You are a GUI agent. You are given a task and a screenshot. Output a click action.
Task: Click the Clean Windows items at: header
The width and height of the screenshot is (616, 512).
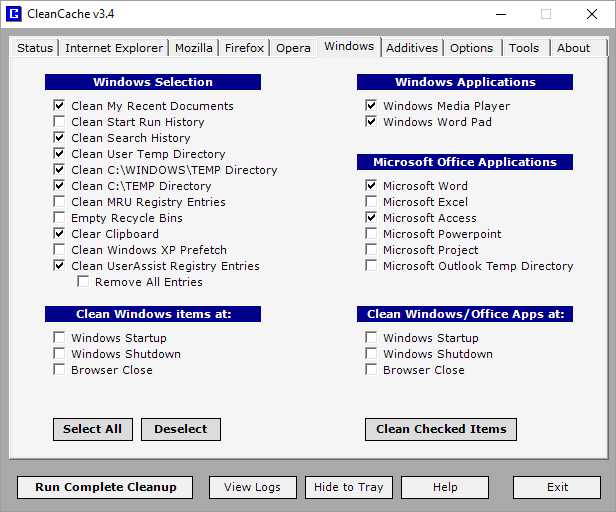(153, 314)
